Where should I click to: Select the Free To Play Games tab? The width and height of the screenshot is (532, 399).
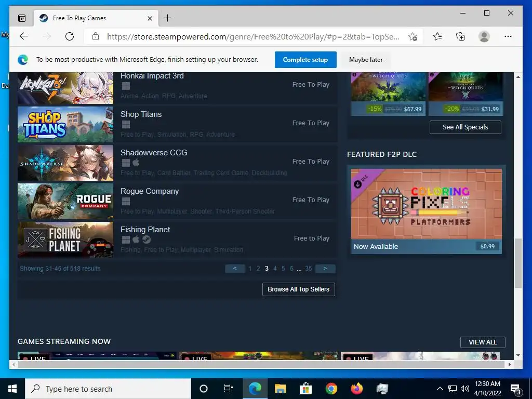point(96,18)
